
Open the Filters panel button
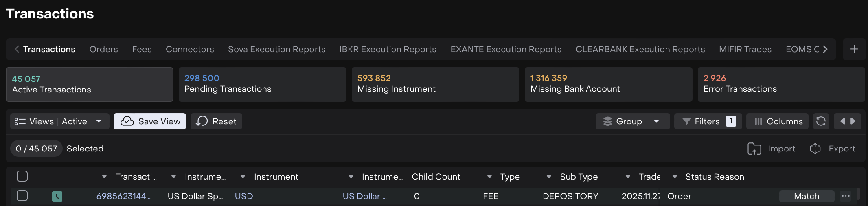point(708,121)
